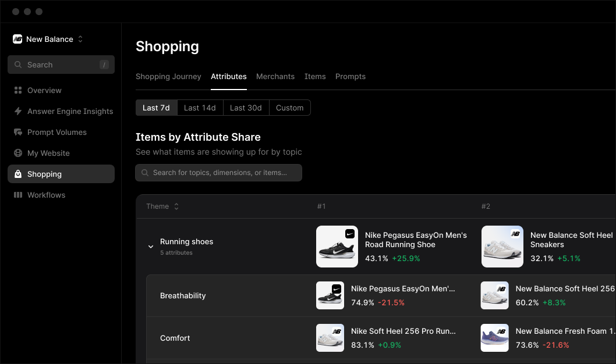Click the magnifier icon in sidebar Search
The width and height of the screenshot is (616, 364).
[x=17, y=65]
